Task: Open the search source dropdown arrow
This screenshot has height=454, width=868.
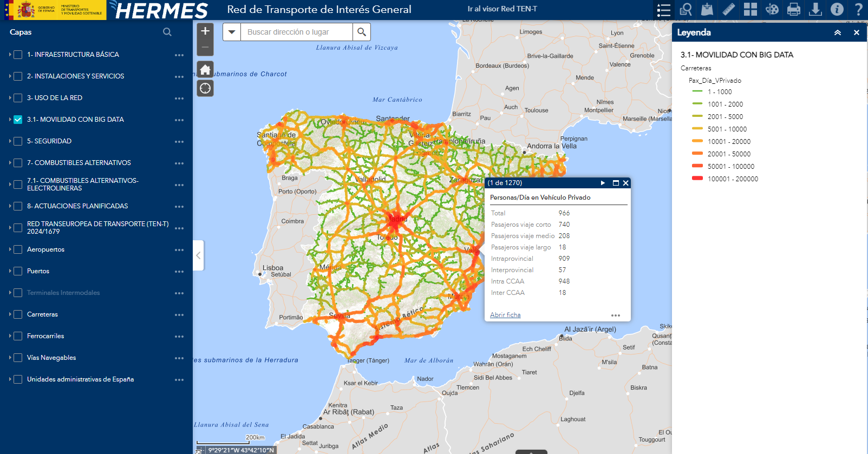Action: [x=232, y=32]
